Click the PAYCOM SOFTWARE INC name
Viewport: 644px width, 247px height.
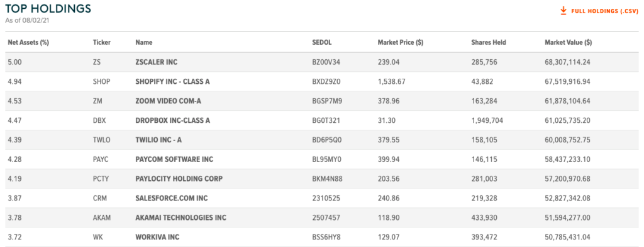pyautogui.click(x=174, y=159)
